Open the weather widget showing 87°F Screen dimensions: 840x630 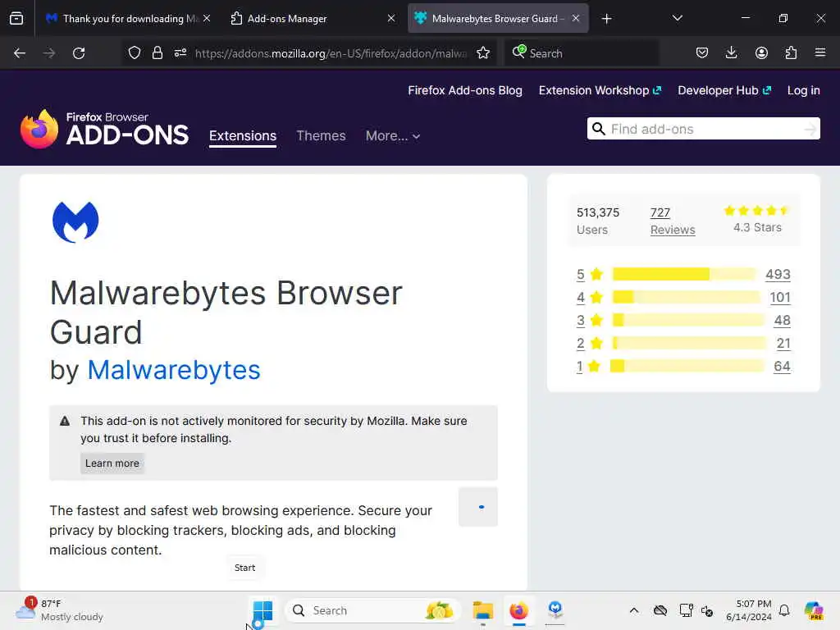coord(60,610)
